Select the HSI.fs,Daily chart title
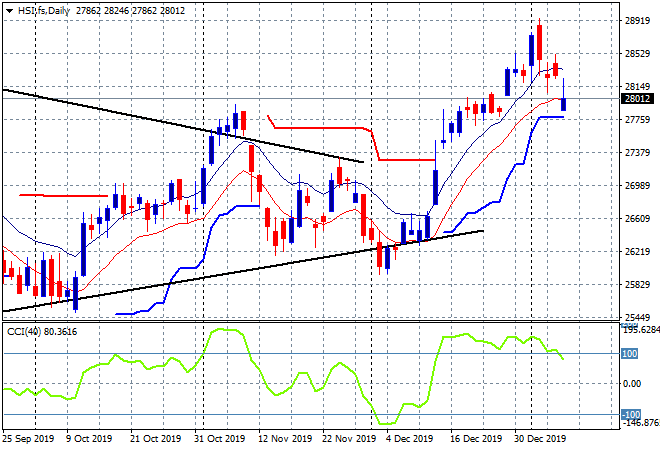 [x=44, y=11]
